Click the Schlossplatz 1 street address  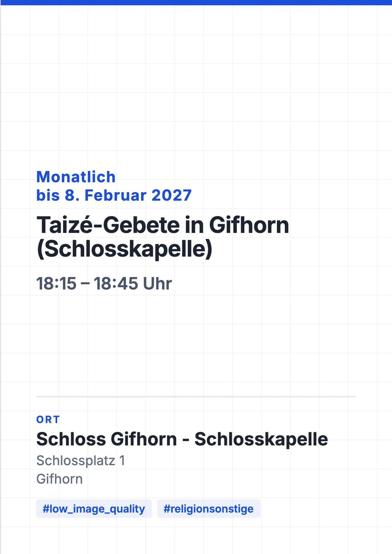click(81, 461)
